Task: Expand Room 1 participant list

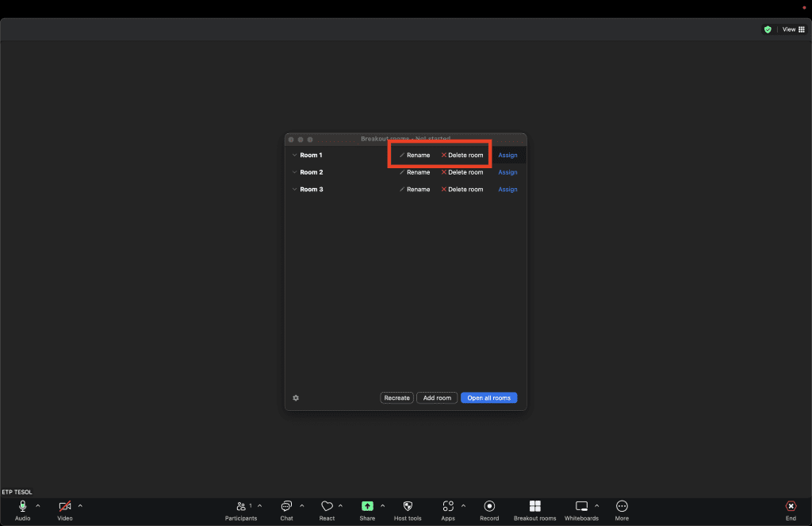Action: pyautogui.click(x=294, y=155)
